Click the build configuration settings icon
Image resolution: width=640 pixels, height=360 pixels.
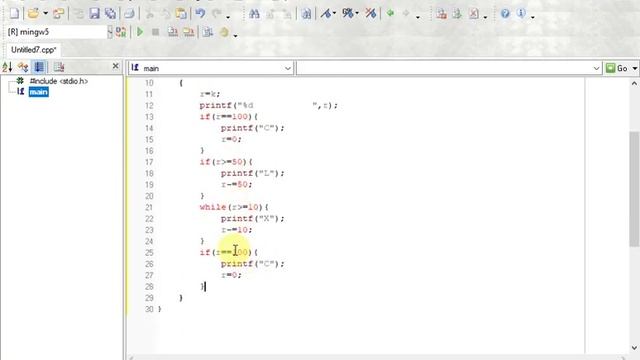coord(121,32)
